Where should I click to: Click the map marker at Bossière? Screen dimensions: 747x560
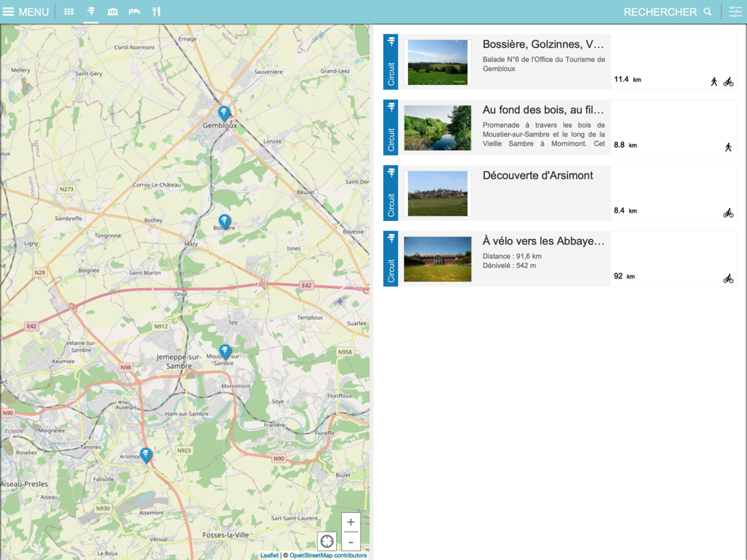tap(224, 221)
